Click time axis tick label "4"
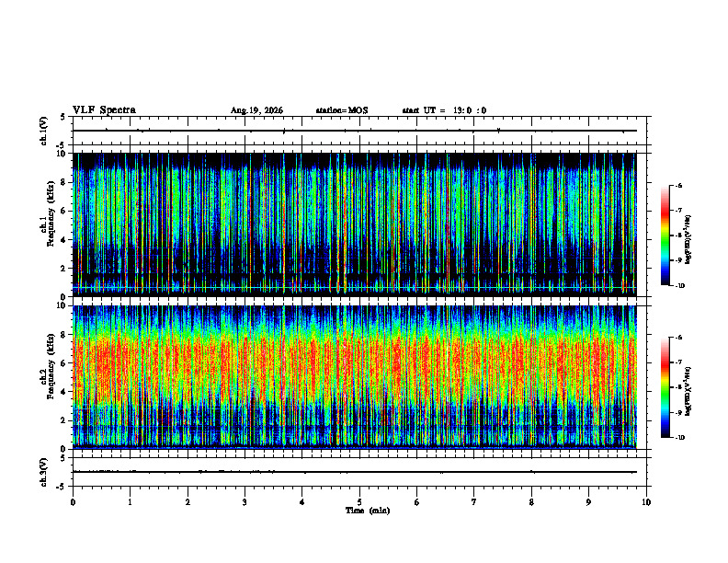 click(301, 502)
